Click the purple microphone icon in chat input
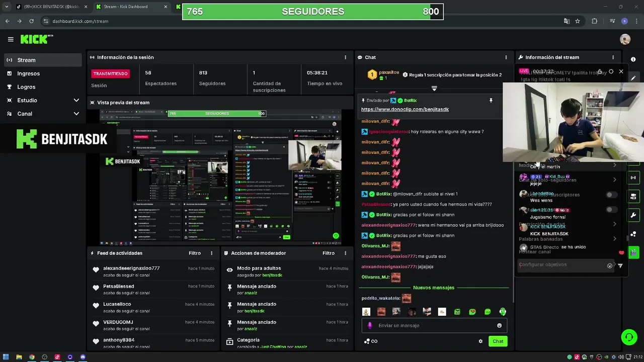 (370, 325)
